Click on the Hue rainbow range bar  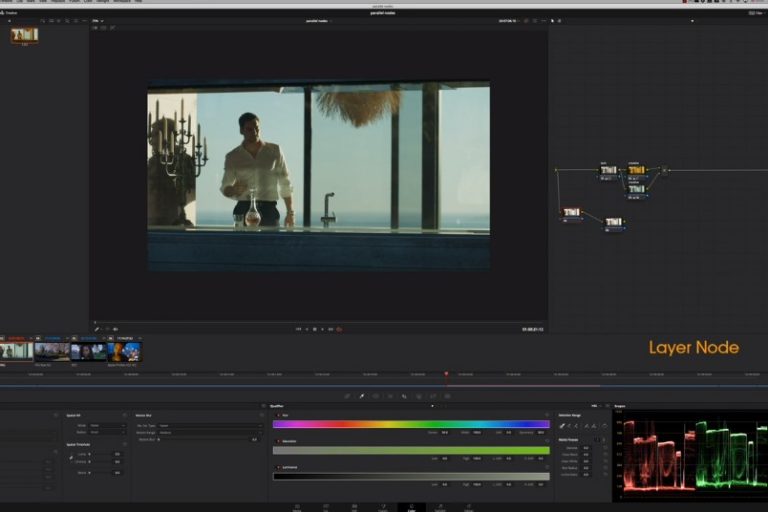coord(410,424)
